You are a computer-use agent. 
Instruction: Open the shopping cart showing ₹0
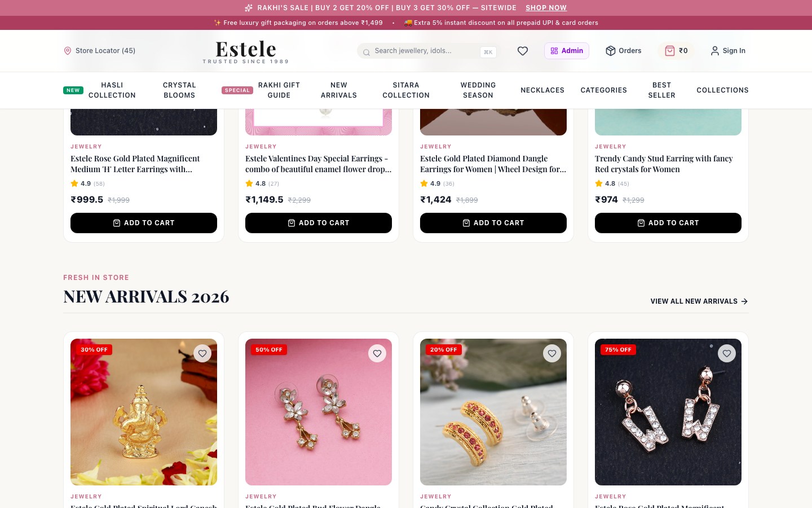click(x=676, y=51)
